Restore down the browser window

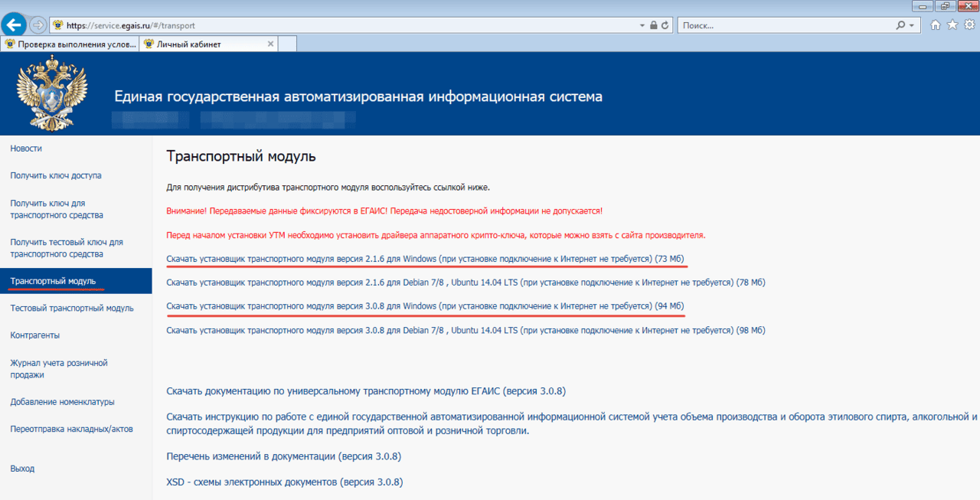(x=946, y=6)
